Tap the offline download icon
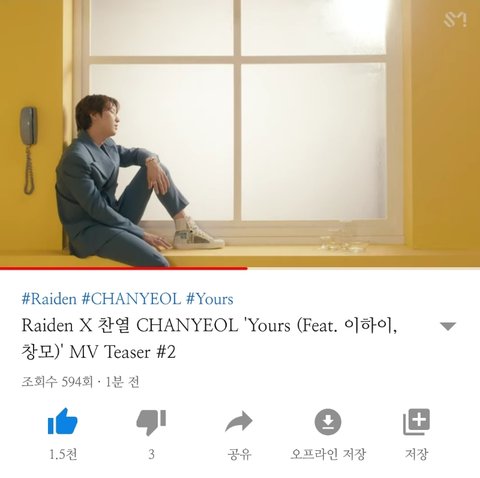The image size is (480, 478). (x=328, y=422)
